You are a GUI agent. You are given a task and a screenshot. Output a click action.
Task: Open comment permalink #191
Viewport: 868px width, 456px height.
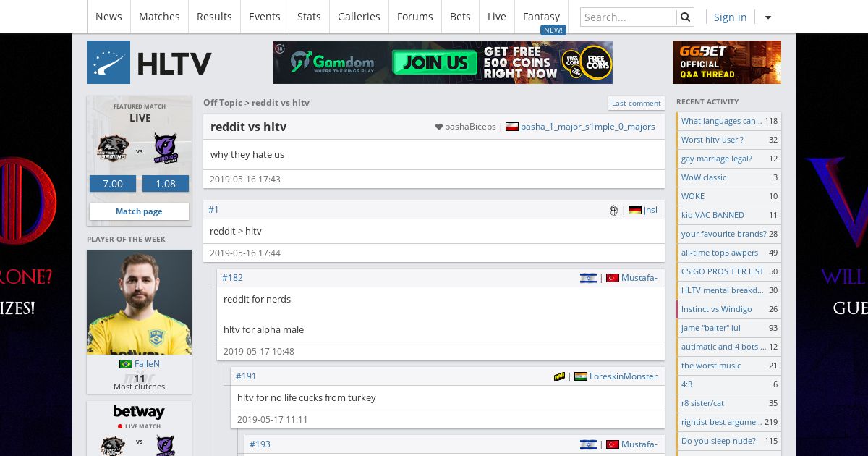click(x=246, y=376)
